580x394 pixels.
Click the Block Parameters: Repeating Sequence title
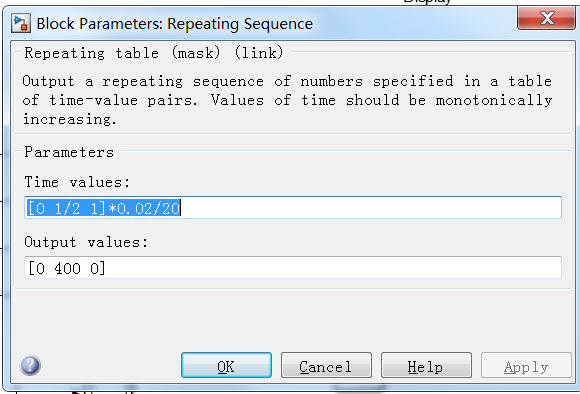coord(175,24)
